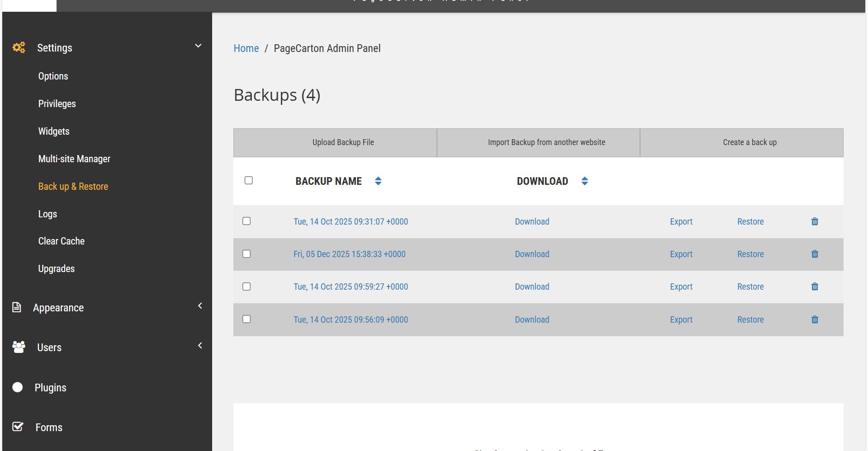
Task: Toggle the select-all checkbox in table header
Action: (248, 180)
